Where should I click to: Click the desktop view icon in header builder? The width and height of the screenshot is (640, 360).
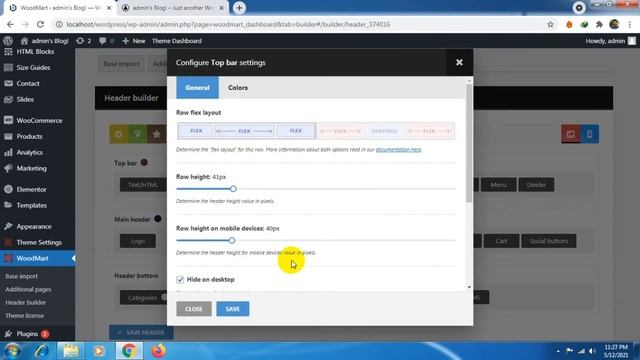pos(571,134)
